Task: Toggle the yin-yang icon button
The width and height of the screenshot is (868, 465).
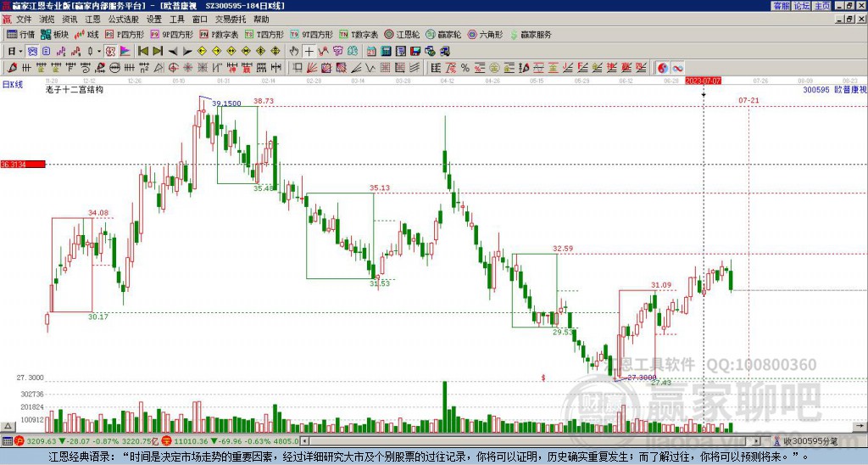Action: pos(663,68)
